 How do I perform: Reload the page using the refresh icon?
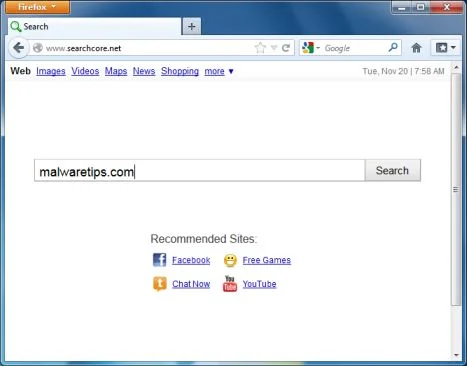286,48
